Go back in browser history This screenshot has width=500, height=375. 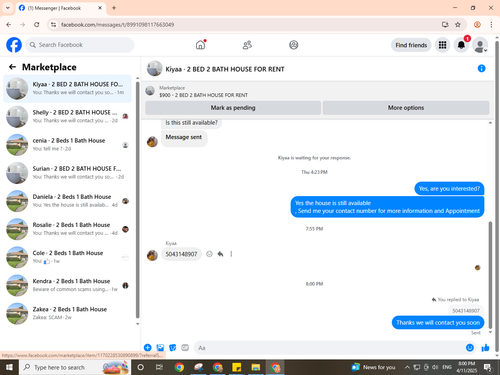pos(9,24)
